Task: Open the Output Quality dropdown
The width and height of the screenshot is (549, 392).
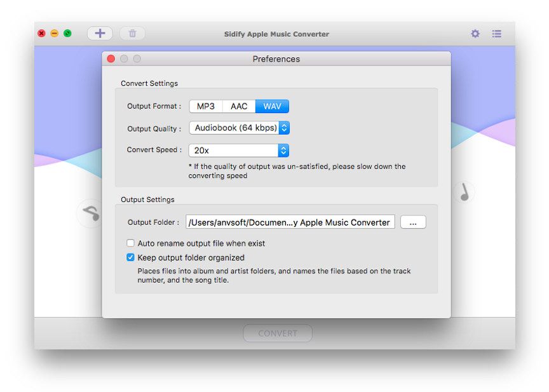Action: 239,128
